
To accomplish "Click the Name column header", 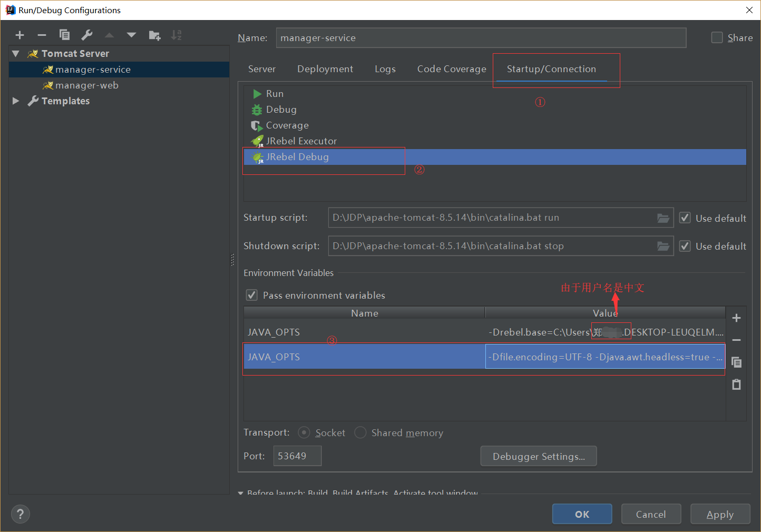I will coord(364,313).
